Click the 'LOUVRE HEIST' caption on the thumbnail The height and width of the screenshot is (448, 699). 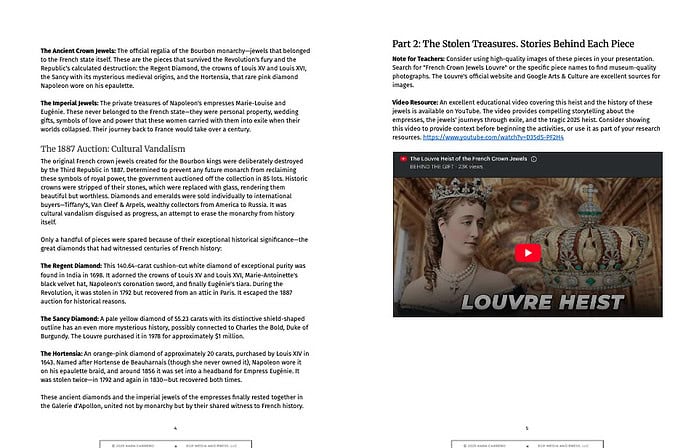[542, 303]
